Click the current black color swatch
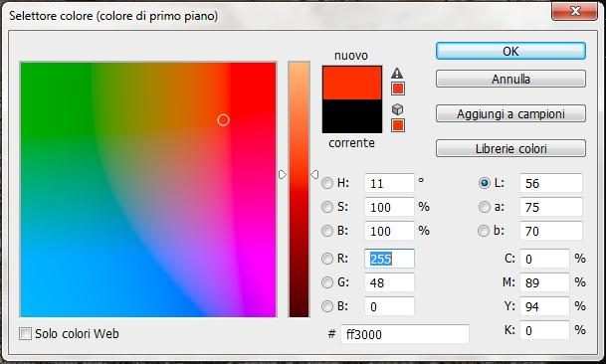Viewport: 606px width, 364px height. tap(352, 116)
